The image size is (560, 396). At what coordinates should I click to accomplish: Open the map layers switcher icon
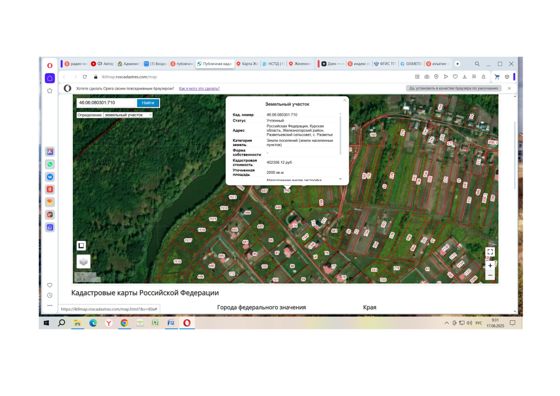83,261
